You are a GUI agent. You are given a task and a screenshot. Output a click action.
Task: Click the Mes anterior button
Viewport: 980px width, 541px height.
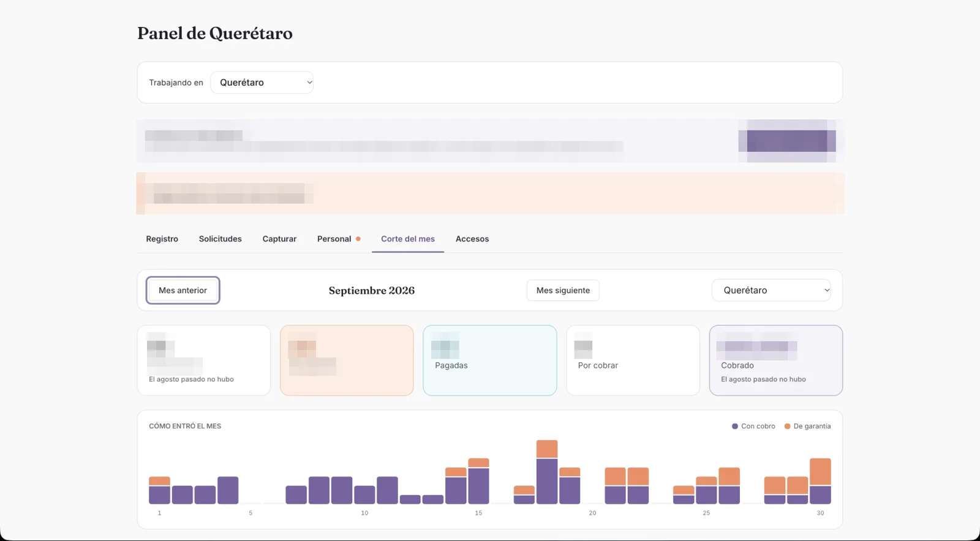pyautogui.click(x=183, y=290)
